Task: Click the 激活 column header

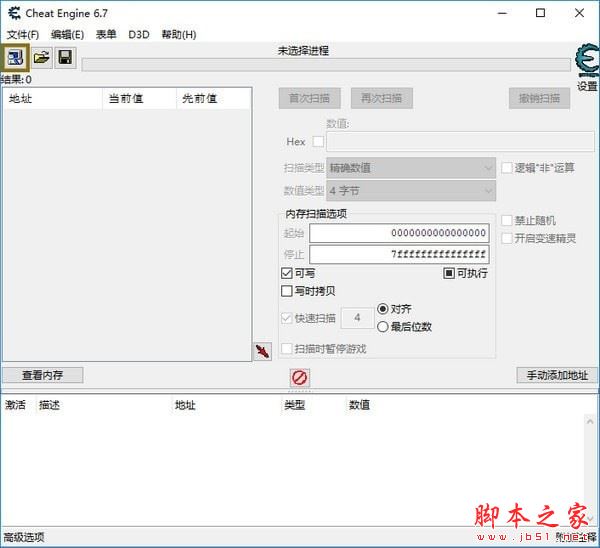Action: [x=16, y=405]
